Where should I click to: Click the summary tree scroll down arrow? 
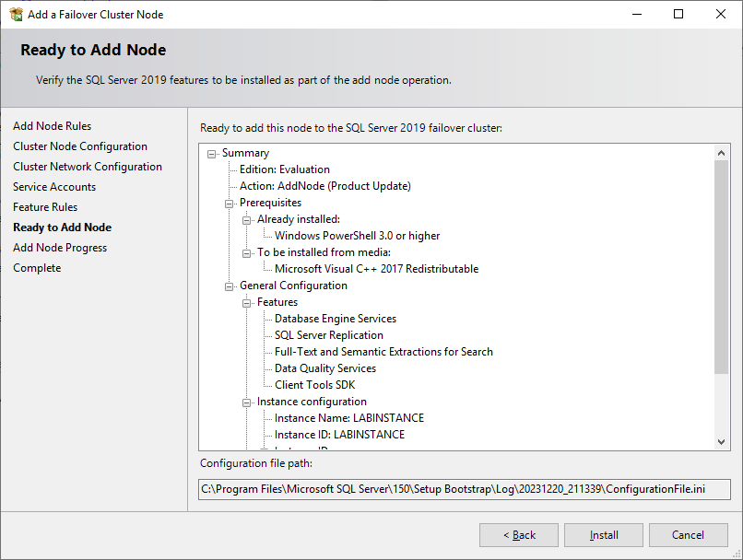[x=721, y=442]
